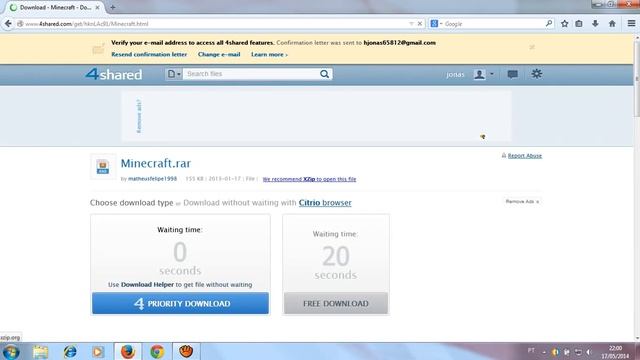Click the Google search field
This screenshot has height=360, width=640.
(x=494, y=24)
